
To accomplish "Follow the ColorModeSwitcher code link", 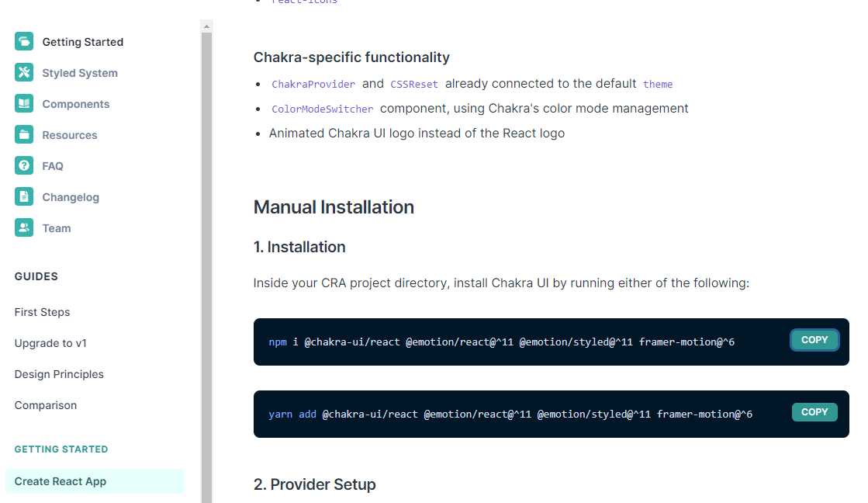I will click(x=322, y=109).
